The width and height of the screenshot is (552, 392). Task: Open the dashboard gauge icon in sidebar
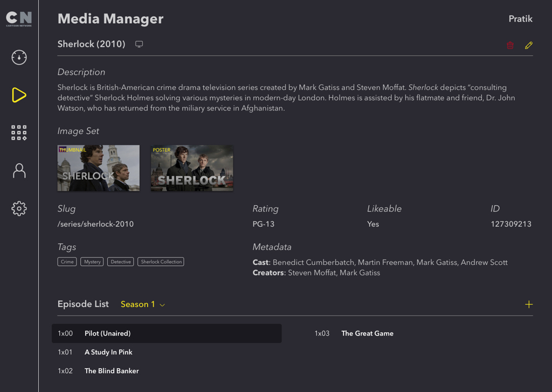tap(19, 57)
